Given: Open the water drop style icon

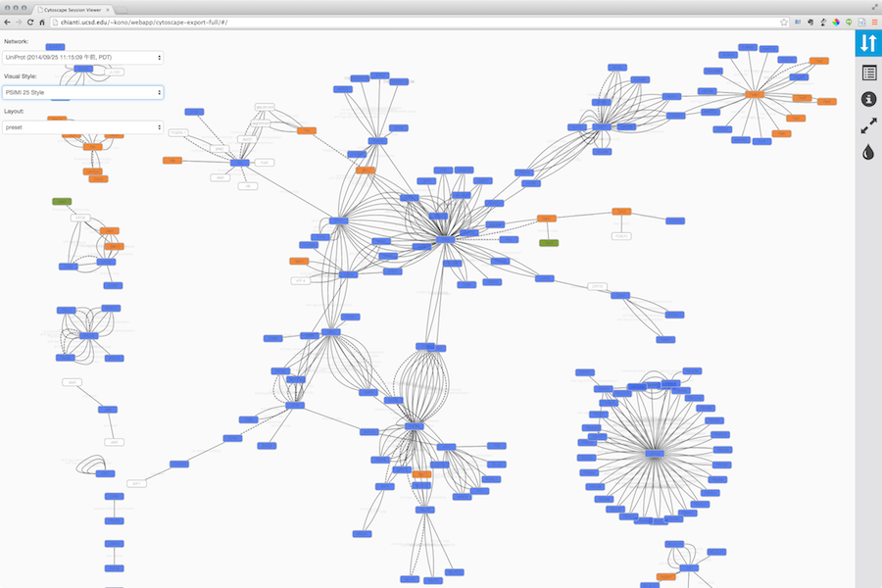Looking at the screenshot, I should (867, 152).
